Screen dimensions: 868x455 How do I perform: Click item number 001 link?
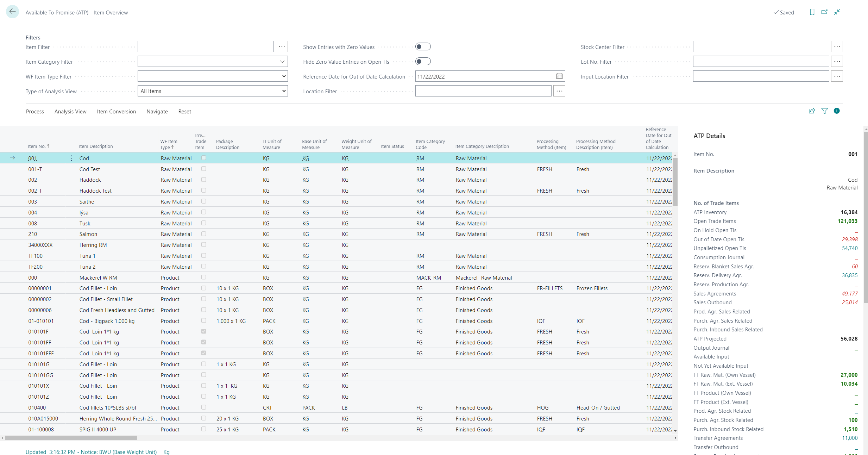point(33,158)
